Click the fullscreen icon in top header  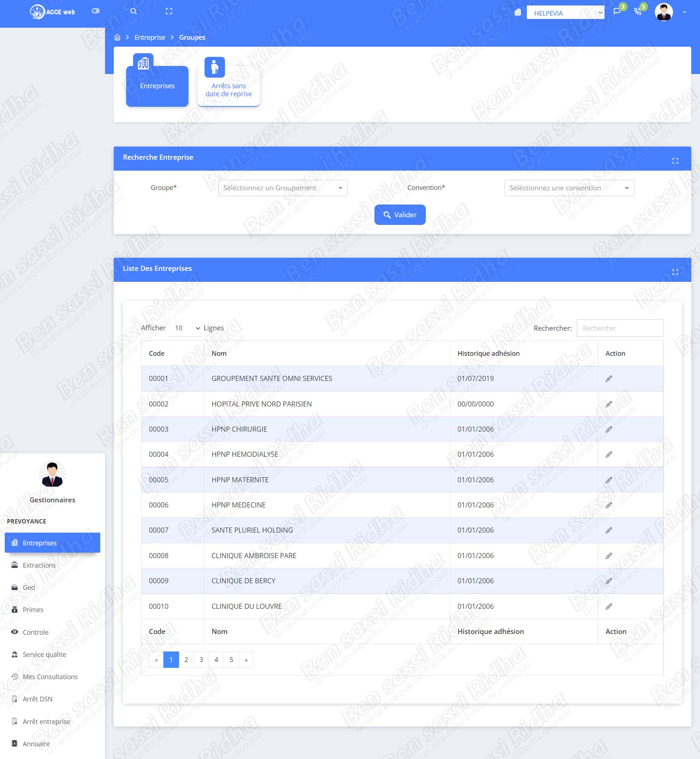pyautogui.click(x=169, y=11)
